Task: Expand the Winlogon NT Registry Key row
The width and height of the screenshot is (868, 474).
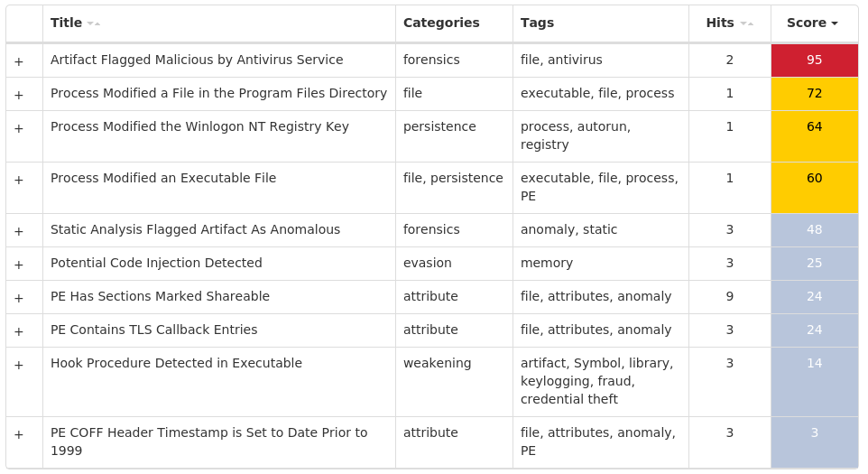Action: pyautogui.click(x=19, y=128)
